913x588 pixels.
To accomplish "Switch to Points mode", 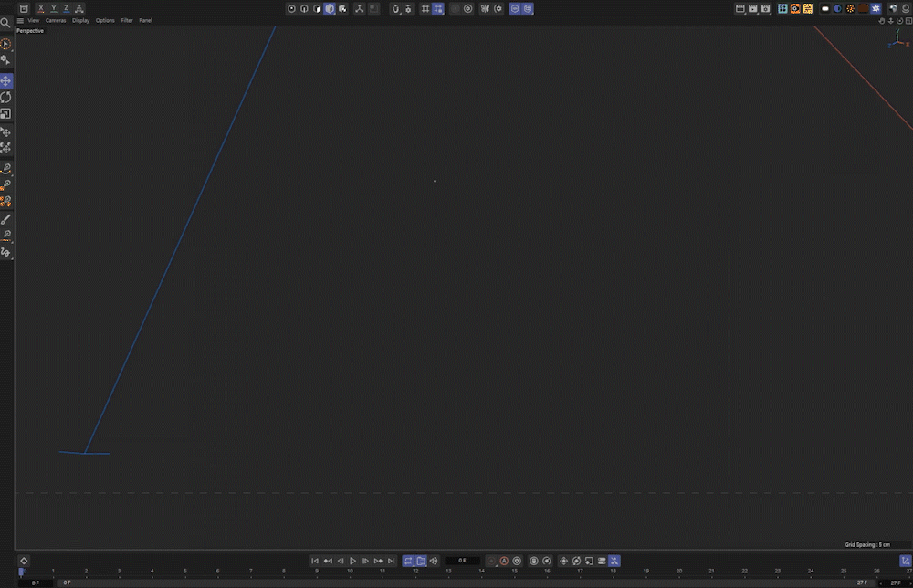I will click(292, 9).
